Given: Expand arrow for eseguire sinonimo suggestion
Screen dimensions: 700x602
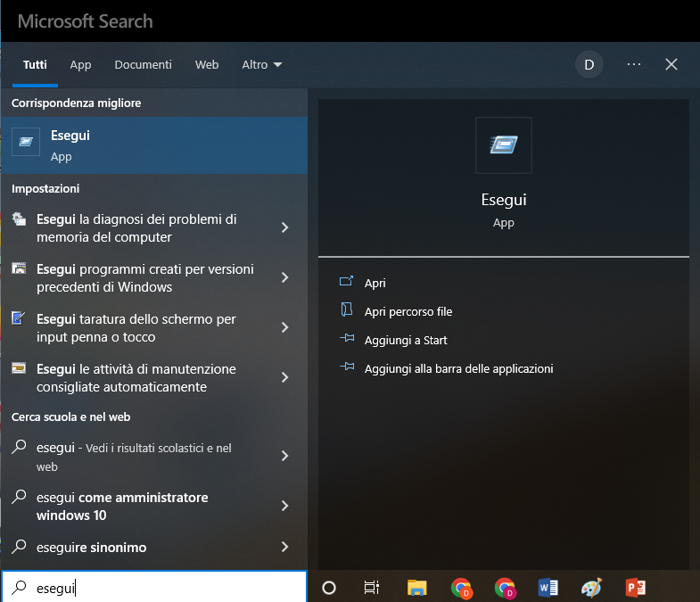Looking at the screenshot, I should [284, 547].
